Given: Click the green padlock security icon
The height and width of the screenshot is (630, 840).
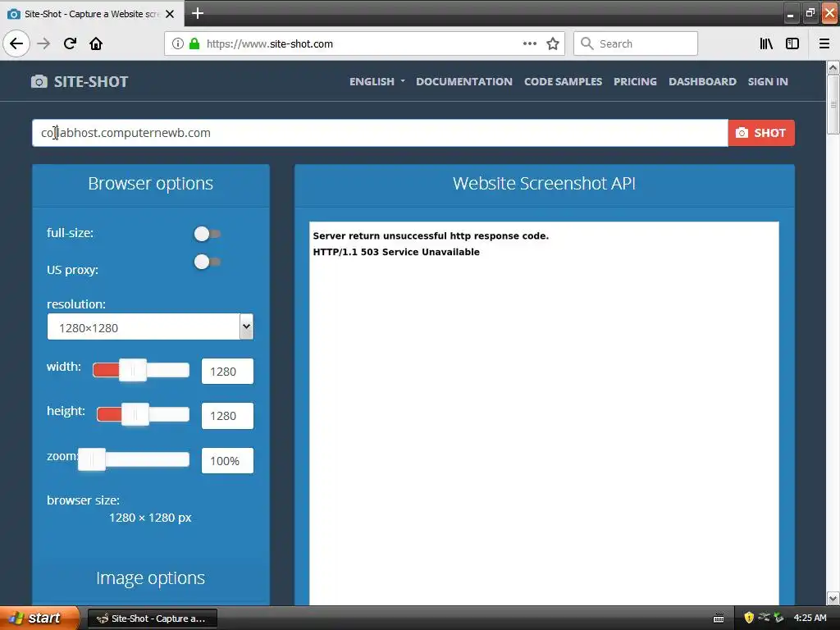Looking at the screenshot, I should coord(194,43).
